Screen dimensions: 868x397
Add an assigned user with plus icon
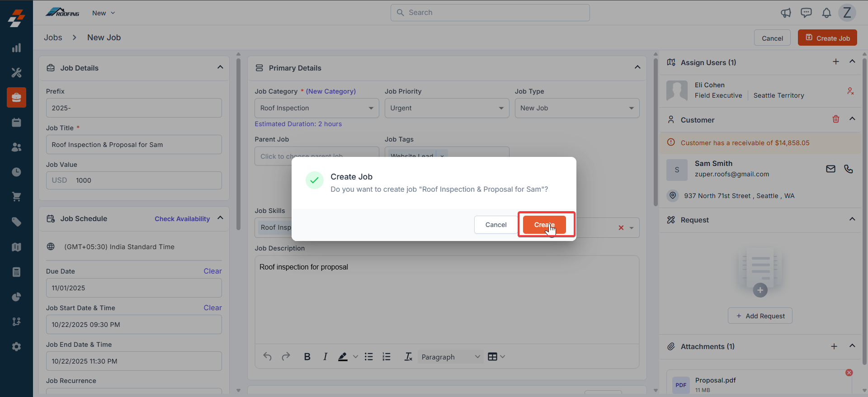point(836,61)
